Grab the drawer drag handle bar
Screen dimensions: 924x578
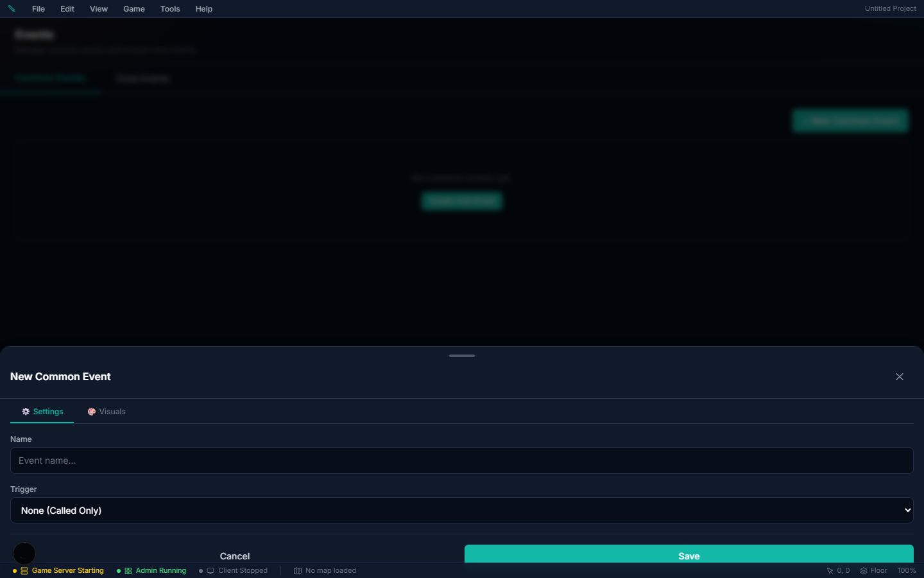coord(462,356)
